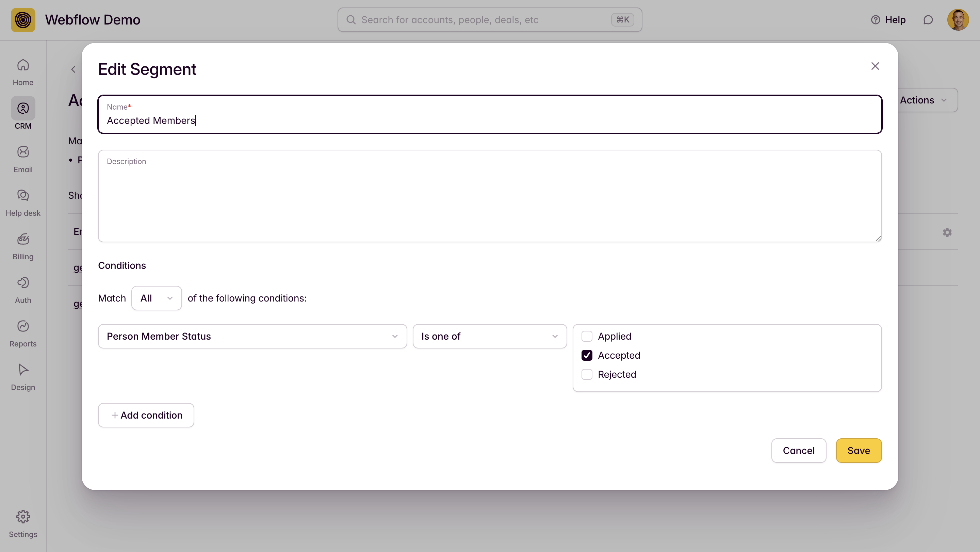
Task: Open the Design sidebar icon
Action: [x=23, y=377]
